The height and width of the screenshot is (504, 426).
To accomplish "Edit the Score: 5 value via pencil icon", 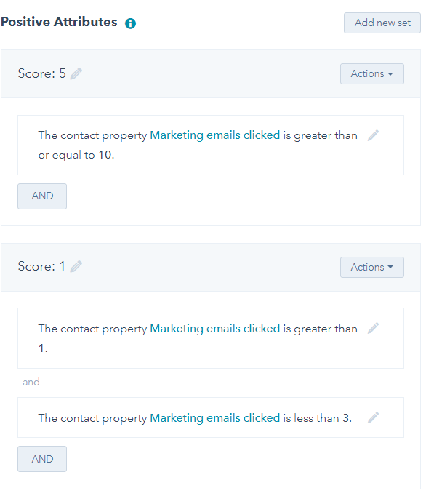I will [76, 73].
